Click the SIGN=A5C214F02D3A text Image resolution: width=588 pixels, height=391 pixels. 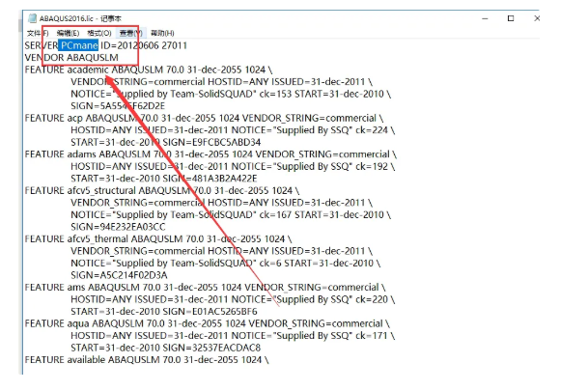pos(119,275)
